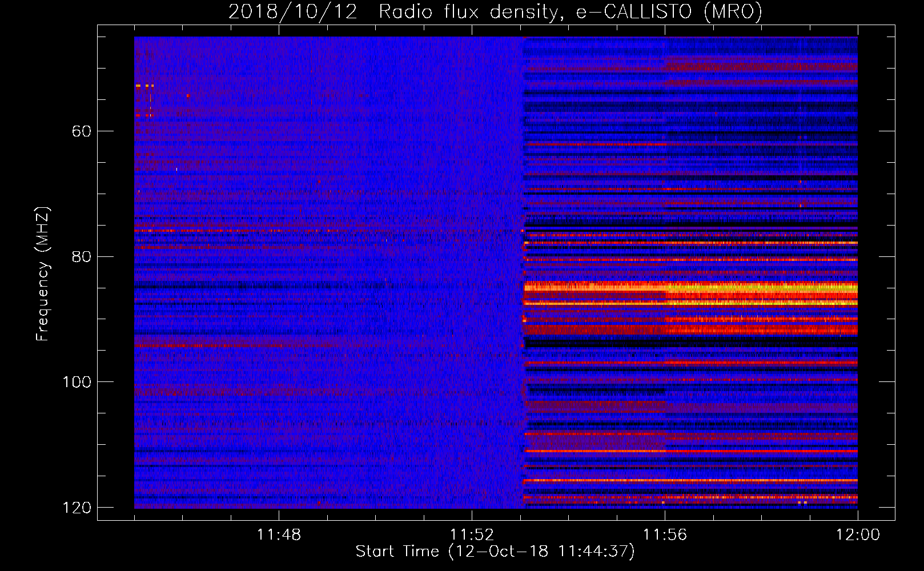Click the 12:00 time tick label
924x571 pixels.
point(858,535)
